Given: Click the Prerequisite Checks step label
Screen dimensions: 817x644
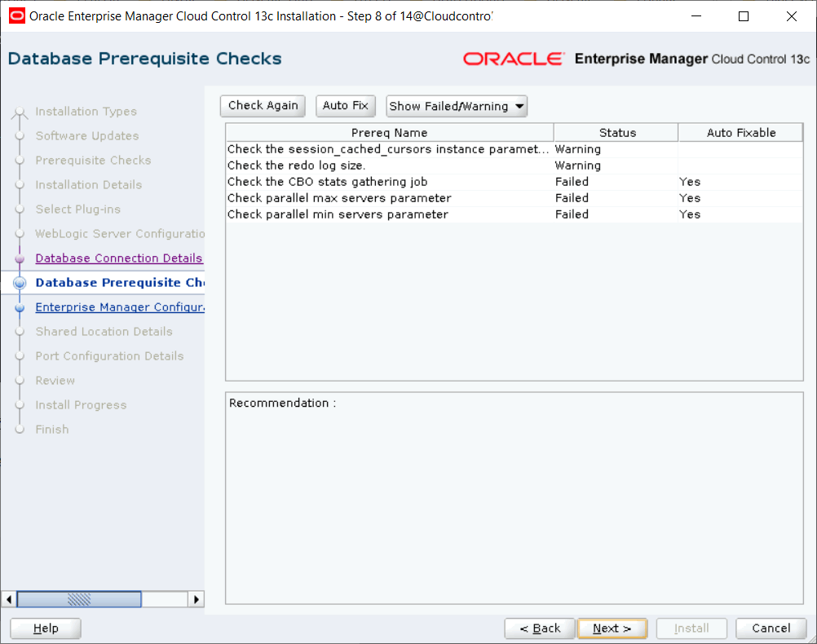Looking at the screenshot, I should coord(93,161).
